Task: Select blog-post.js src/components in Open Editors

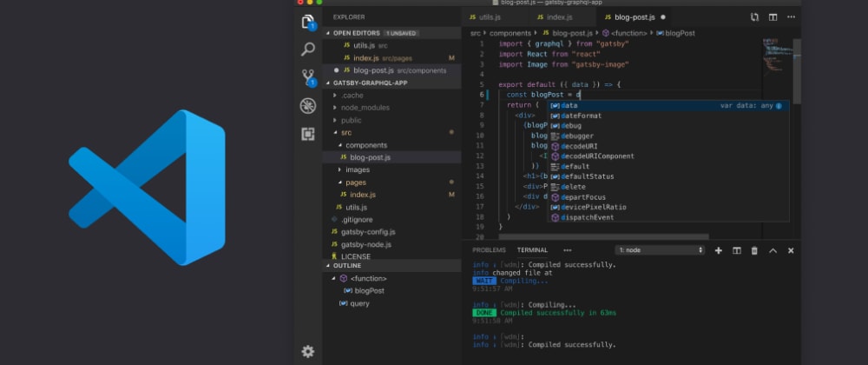Action: pyautogui.click(x=391, y=70)
